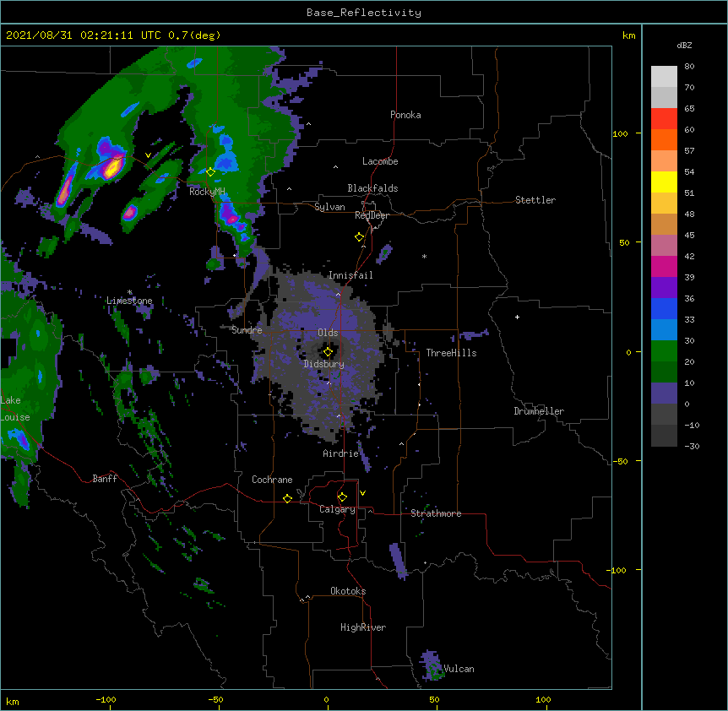Click the -100 tick on bottom axis

[x=106, y=699]
